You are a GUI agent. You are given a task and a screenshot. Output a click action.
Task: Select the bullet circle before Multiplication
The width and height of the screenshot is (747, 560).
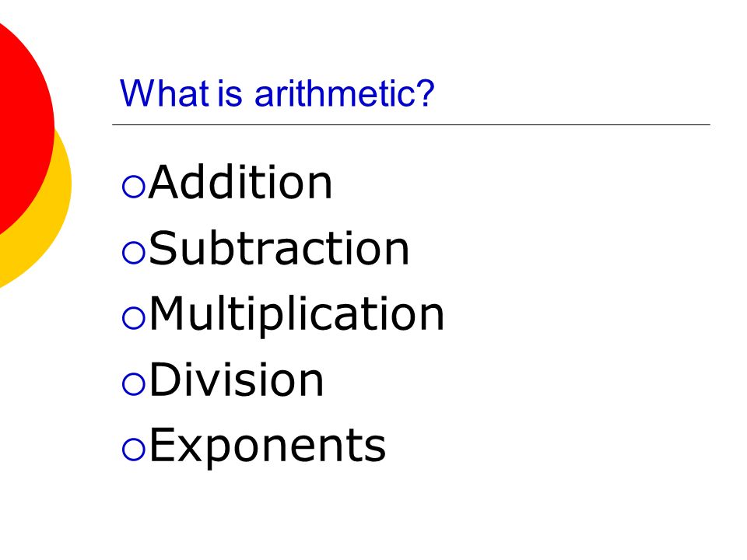click(x=133, y=318)
